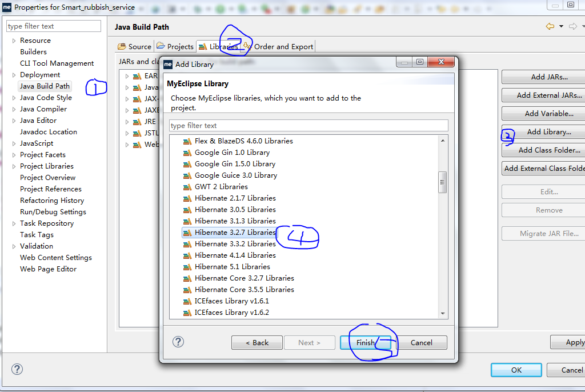Click the back navigation arrow icon
The width and height of the screenshot is (585, 392).
click(x=550, y=26)
